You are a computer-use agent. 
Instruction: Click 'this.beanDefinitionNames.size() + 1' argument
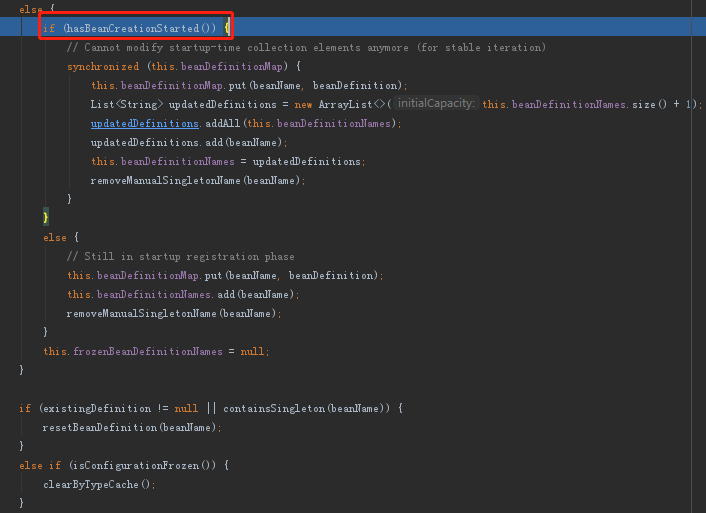[x=587, y=104]
